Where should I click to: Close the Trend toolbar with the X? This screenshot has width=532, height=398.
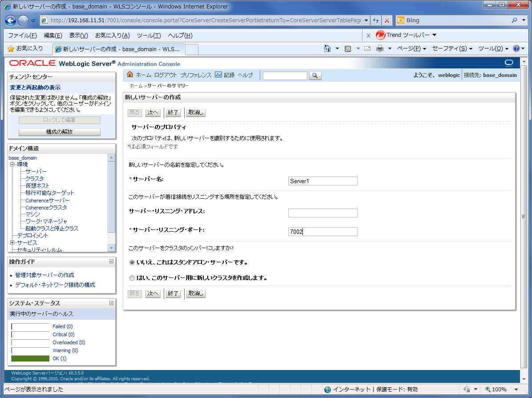(x=368, y=35)
